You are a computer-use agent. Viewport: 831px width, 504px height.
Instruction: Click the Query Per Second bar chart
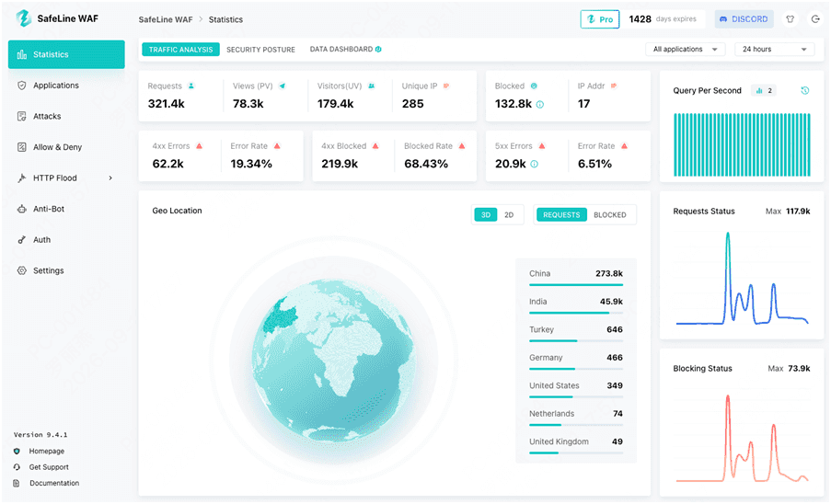(742, 144)
